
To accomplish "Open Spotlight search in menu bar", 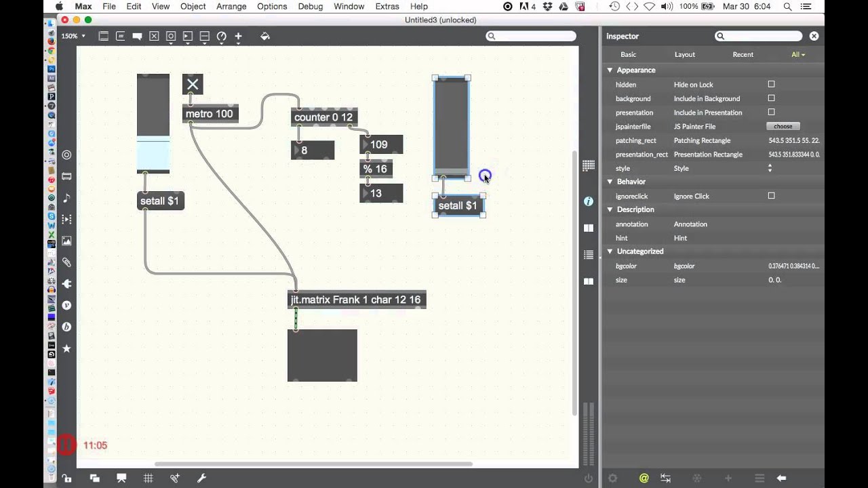I will 787,6.
